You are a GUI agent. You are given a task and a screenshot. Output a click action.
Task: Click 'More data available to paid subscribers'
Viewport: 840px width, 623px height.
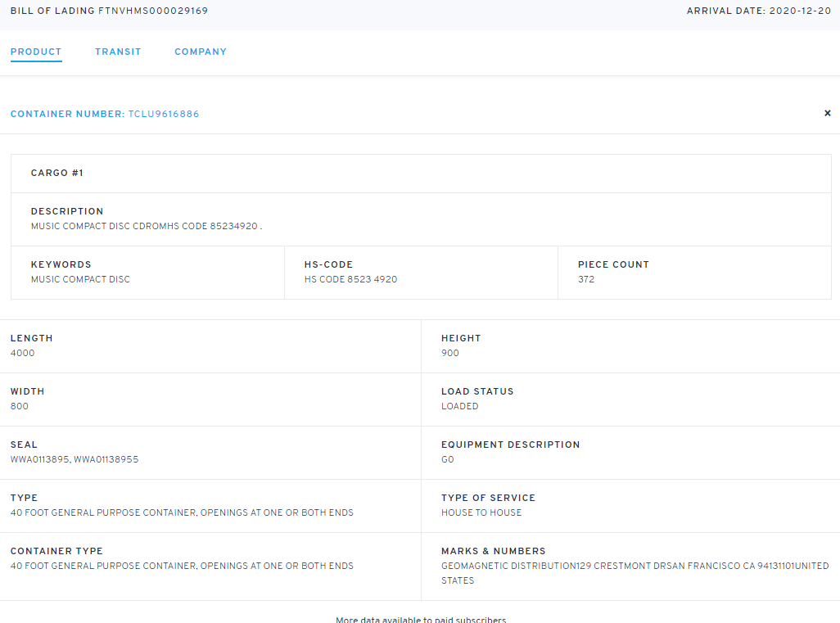421,619
